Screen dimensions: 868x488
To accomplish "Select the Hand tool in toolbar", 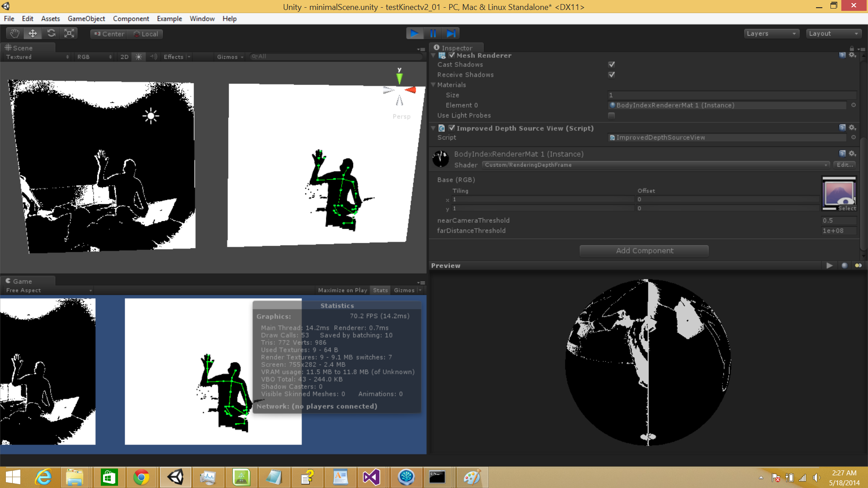I will (14, 33).
